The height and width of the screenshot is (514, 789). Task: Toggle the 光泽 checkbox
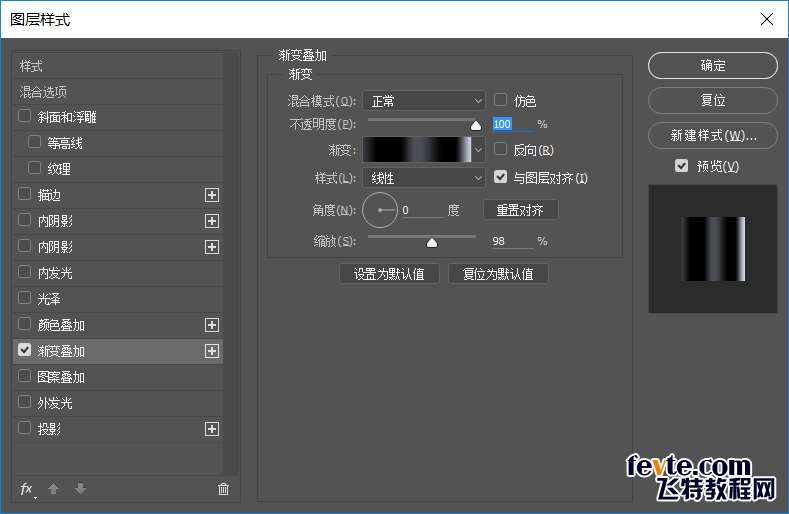[24, 298]
